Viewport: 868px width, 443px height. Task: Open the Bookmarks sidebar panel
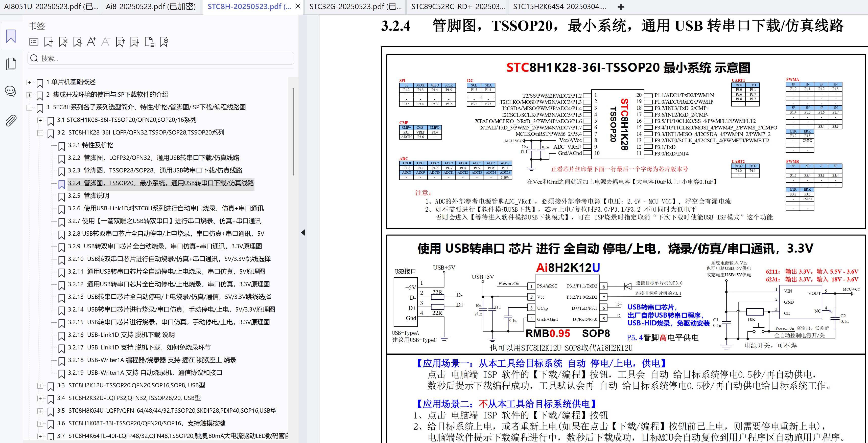click(x=11, y=36)
